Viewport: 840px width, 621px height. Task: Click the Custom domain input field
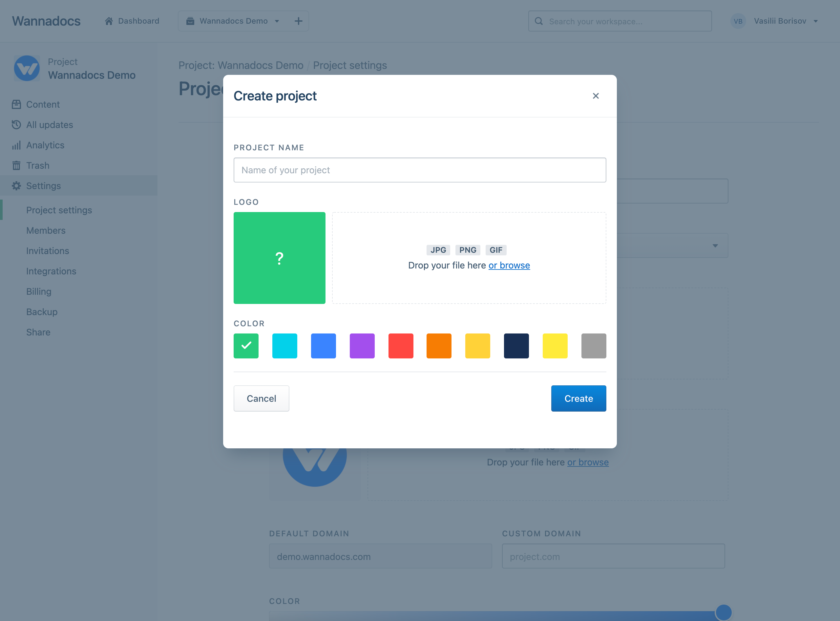tap(613, 556)
